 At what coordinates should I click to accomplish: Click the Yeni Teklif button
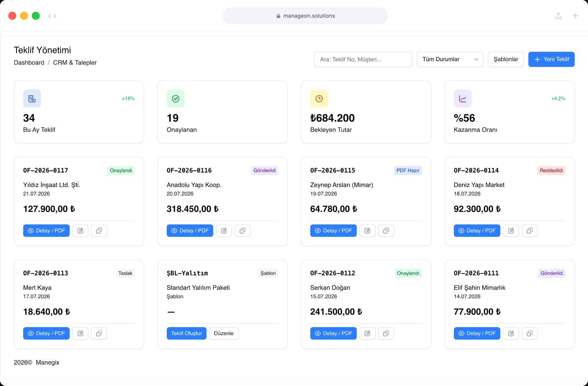(x=551, y=59)
